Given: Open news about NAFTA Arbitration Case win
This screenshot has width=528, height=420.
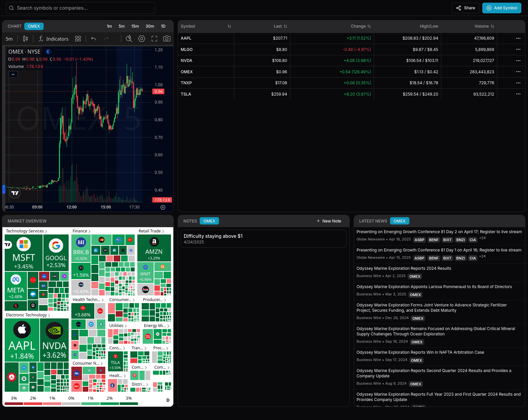Looking at the screenshot, I should pos(420,352).
